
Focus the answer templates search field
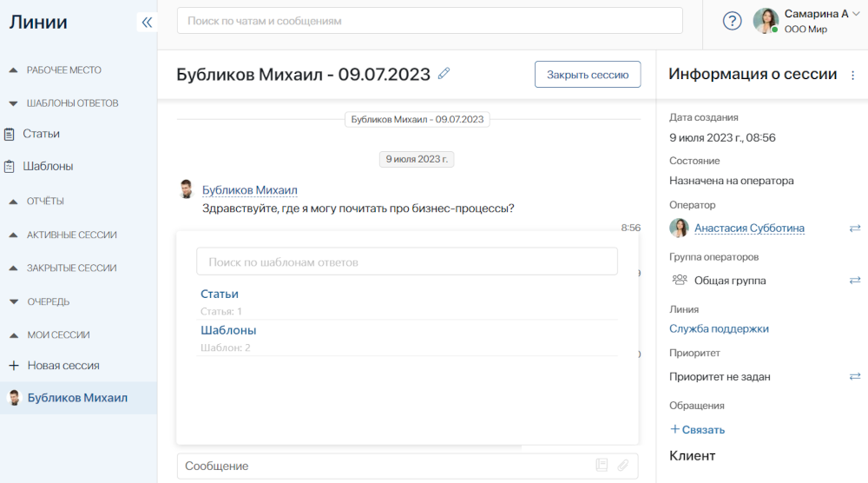[407, 261]
